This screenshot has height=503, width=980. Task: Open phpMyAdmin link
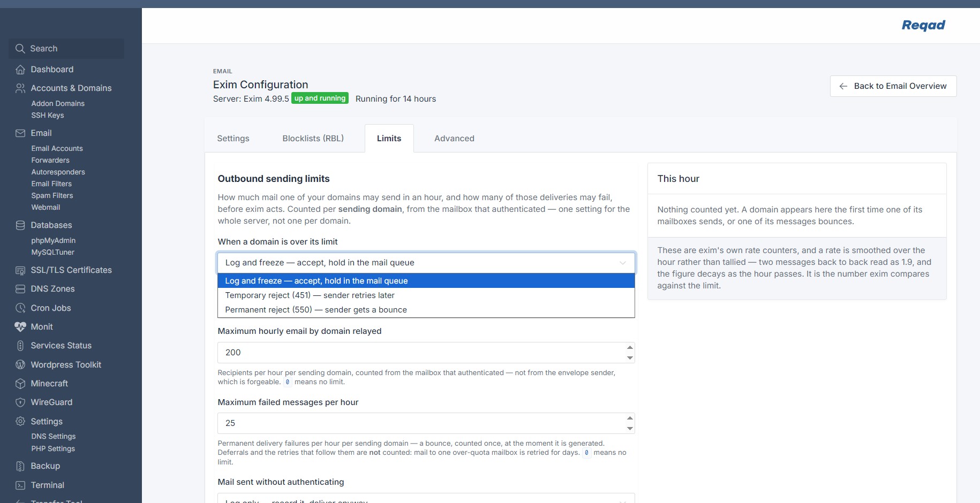click(x=54, y=241)
